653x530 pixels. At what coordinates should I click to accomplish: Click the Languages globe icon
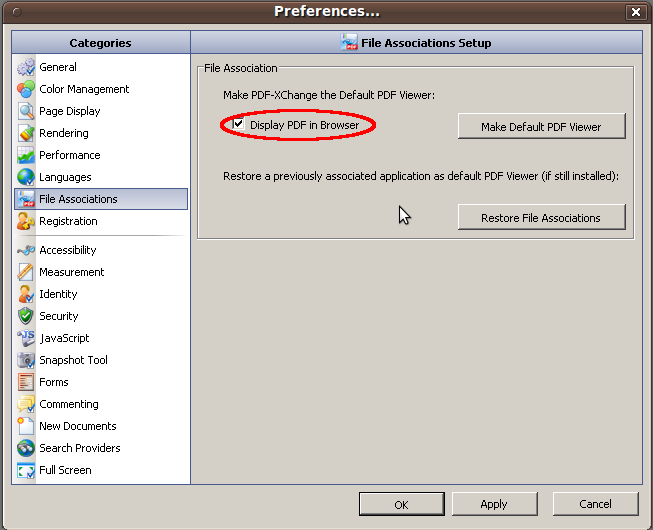26,177
